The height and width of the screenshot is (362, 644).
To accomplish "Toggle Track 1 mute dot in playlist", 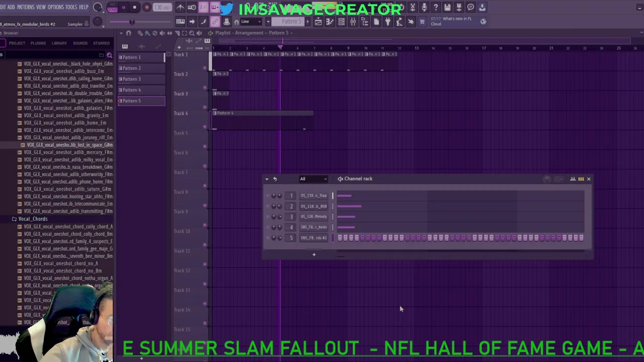I will tap(205, 67).
